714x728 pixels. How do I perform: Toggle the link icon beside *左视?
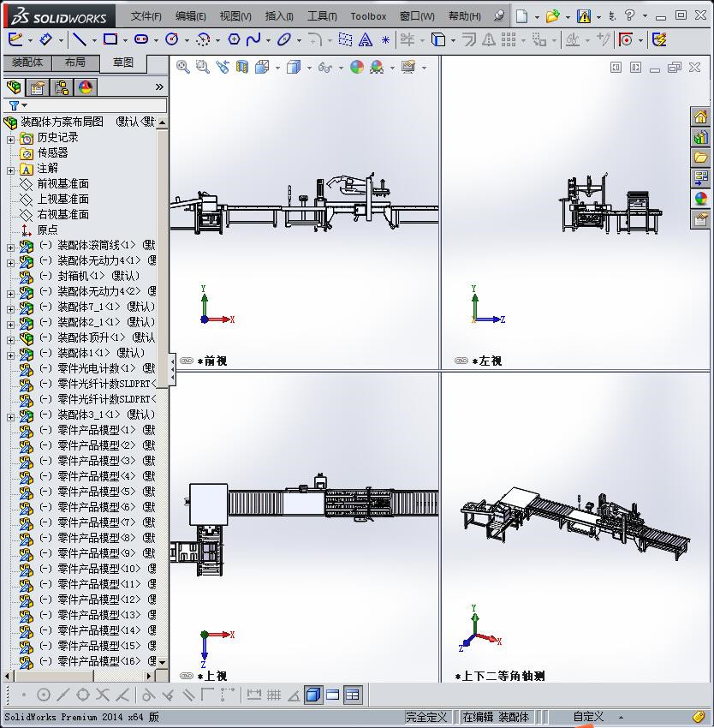coord(461,361)
